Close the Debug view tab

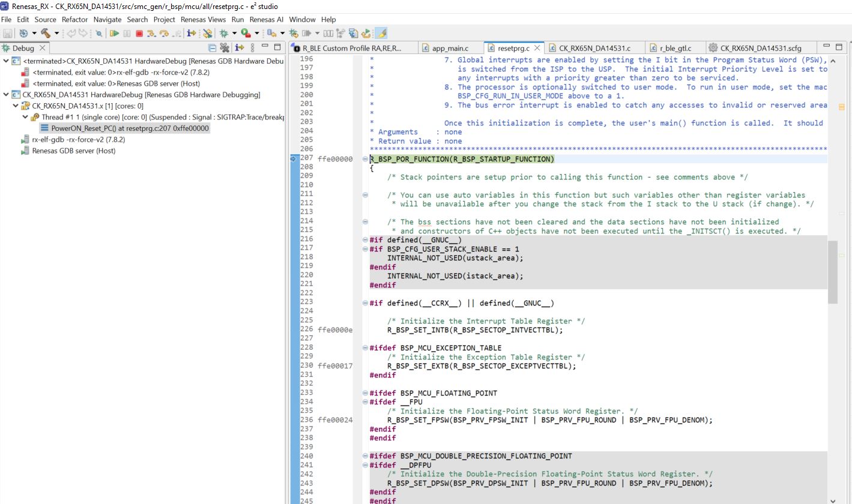tap(42, 48)
